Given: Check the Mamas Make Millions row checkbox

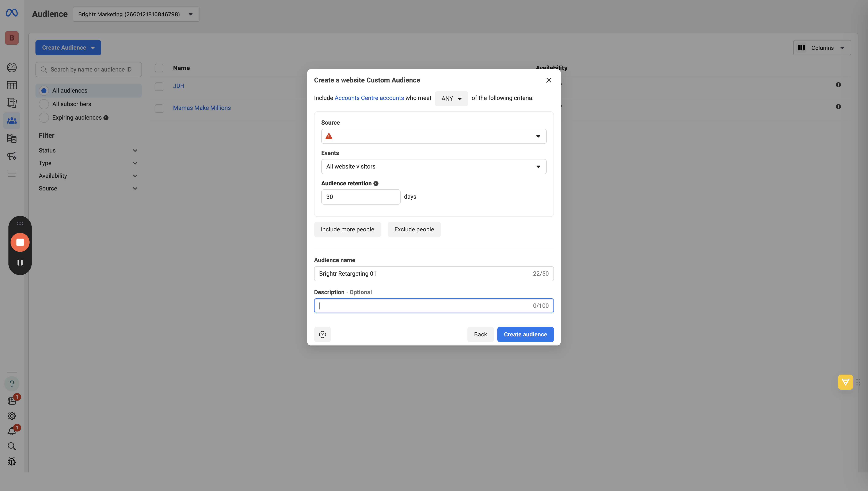Looking at the screenshot, I should click(159, 108).
